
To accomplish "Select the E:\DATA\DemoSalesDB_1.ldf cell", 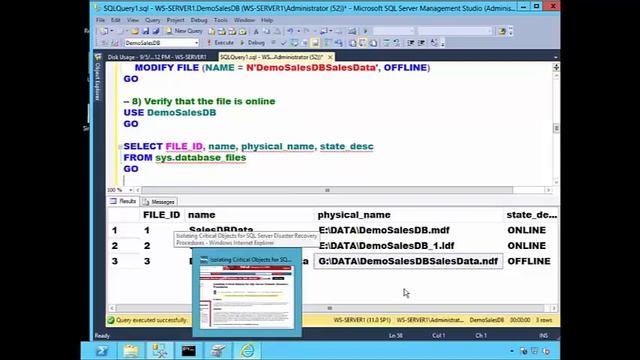I will [408, 246].
